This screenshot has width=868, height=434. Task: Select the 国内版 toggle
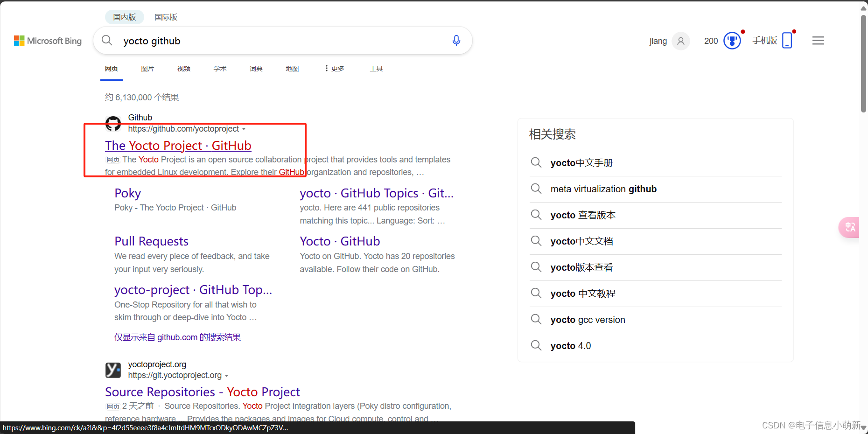click(125, 17)
